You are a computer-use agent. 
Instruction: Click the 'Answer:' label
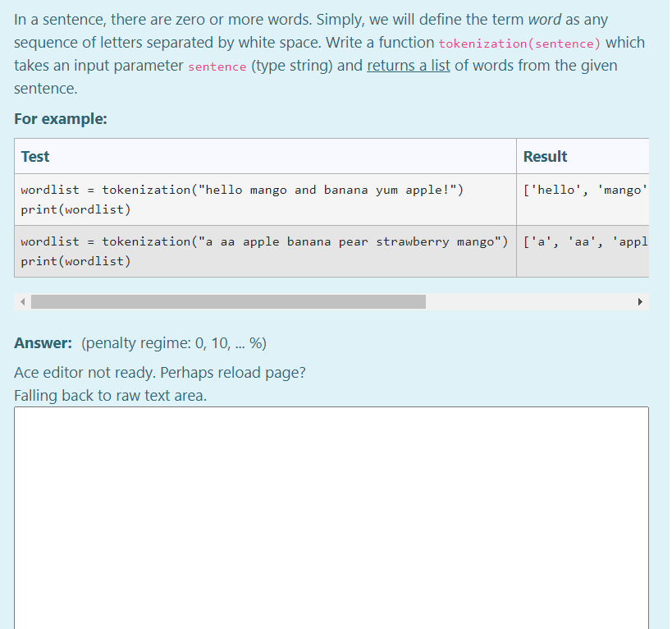[43, 343]
